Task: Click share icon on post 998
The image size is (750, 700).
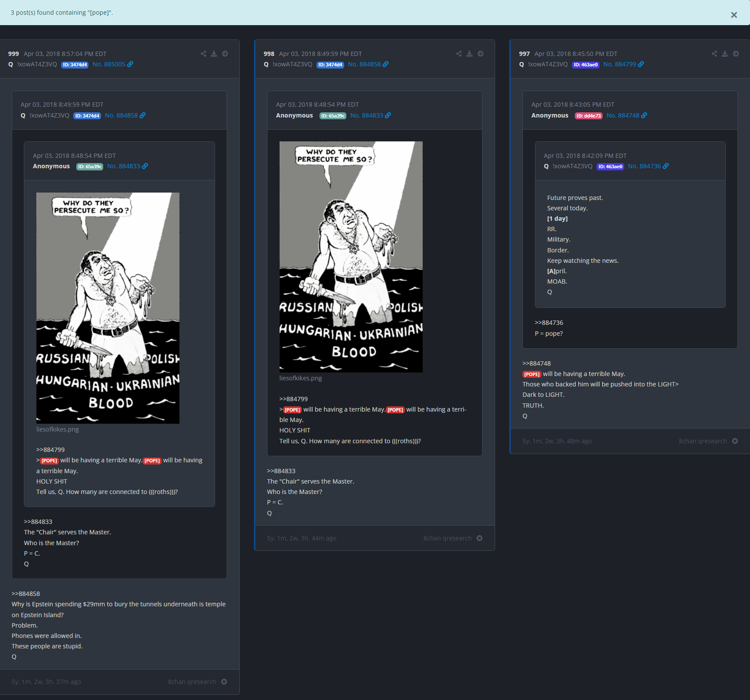Action: [x=459, y=54]
